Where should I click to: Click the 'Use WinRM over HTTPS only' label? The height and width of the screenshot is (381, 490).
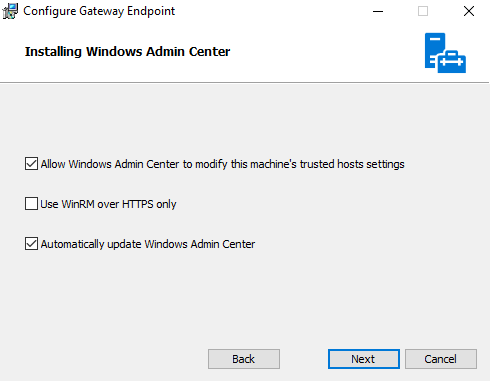click(108, 204)
